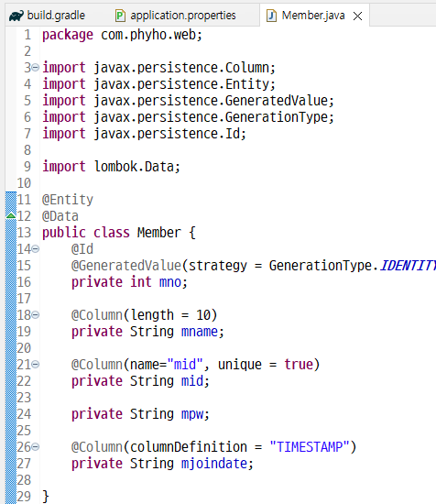Click @GeneratedValue annotation on line 15

[126, 266]
